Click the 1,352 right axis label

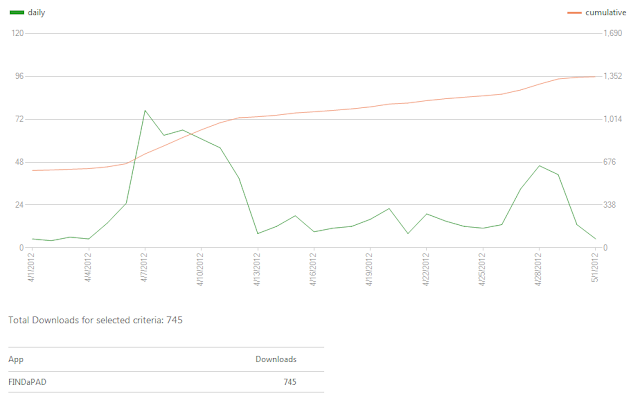[x=613, y=76]
